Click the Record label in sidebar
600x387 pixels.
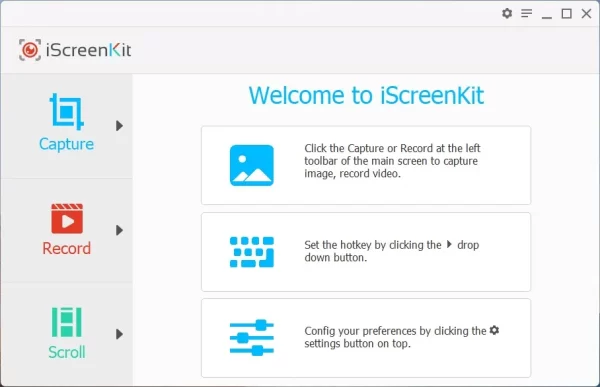click(x=67, y=248)
